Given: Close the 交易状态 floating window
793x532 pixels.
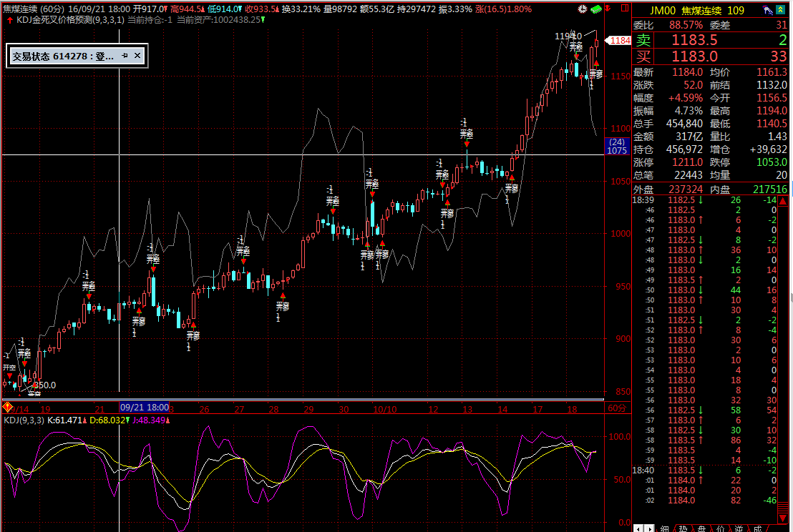Looking at the screenshot, I should (x=138, y=56).
